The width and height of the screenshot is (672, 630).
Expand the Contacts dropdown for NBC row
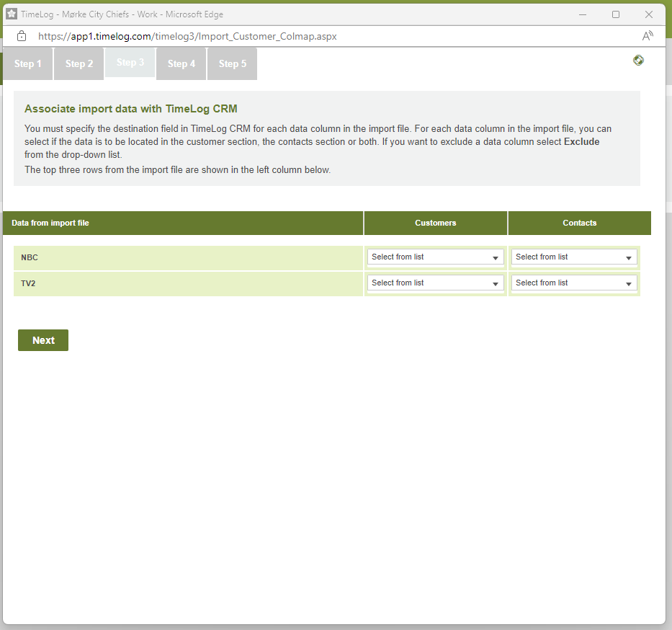(x=574, y=257)
